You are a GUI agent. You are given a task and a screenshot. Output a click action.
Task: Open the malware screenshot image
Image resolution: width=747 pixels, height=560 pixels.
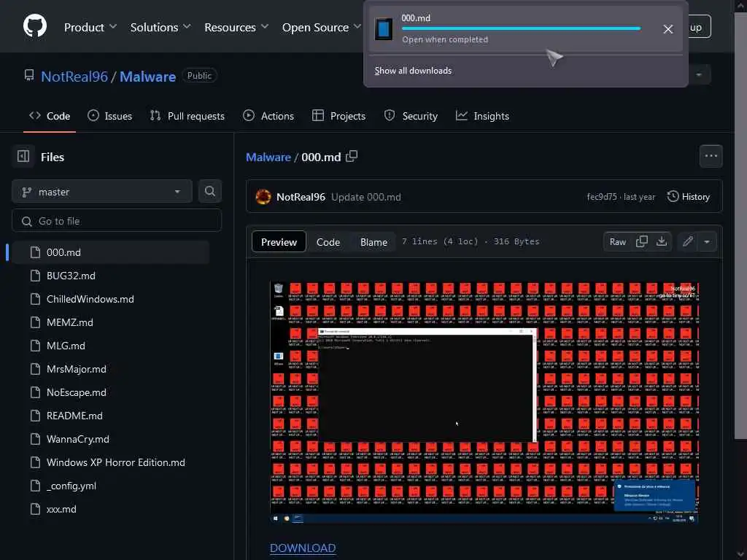point(484,402)
